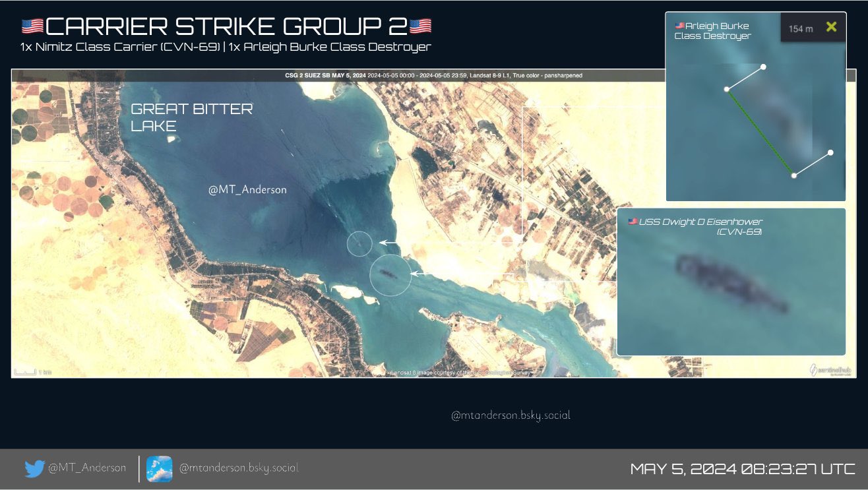Image resolution: width=868 pixels, height=490 pixels.
Task: Close the 154 m measurement tooltip
Action: pyautogui.click(x=831, y=27)
